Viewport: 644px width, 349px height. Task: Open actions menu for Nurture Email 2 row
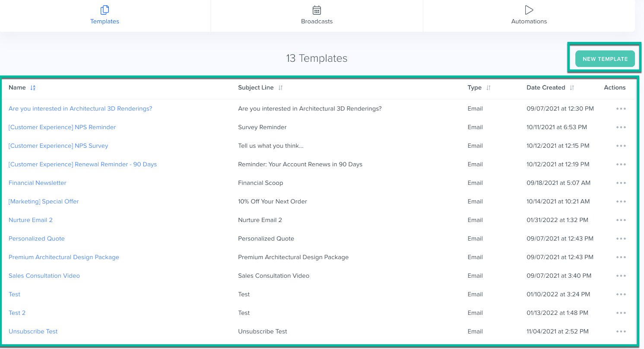[x=621, y=220]
